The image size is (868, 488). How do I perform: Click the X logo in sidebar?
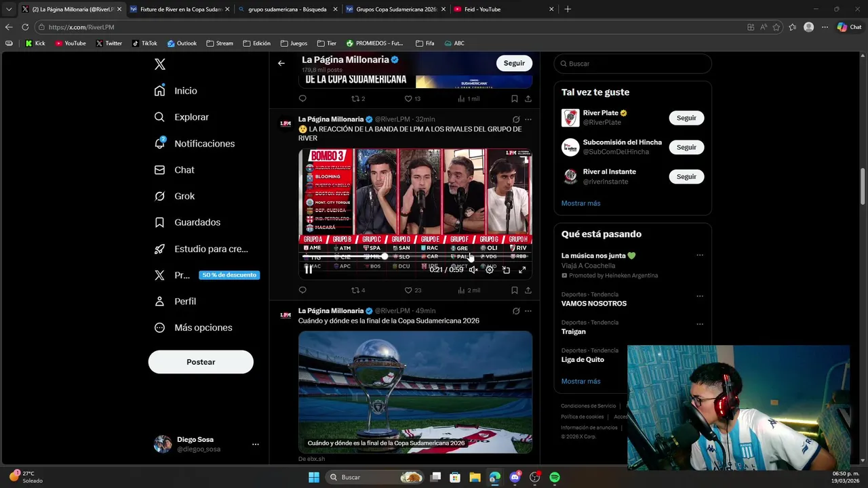coord(160,64)
